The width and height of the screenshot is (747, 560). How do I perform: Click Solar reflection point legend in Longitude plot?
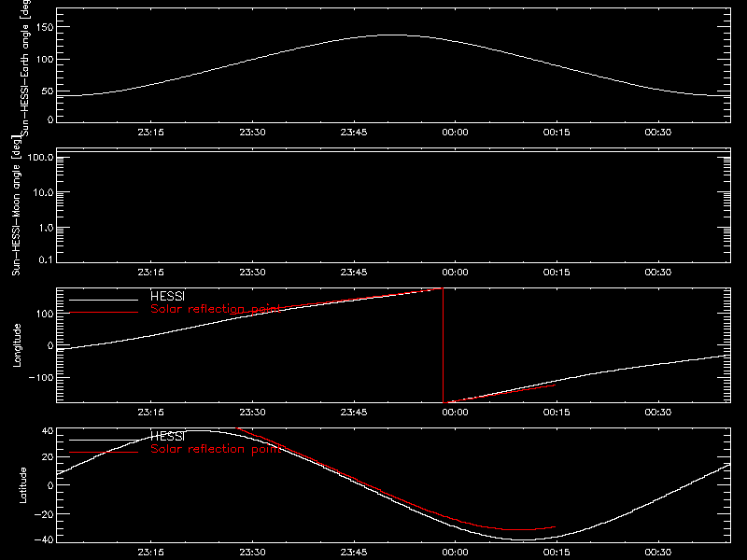216,309
